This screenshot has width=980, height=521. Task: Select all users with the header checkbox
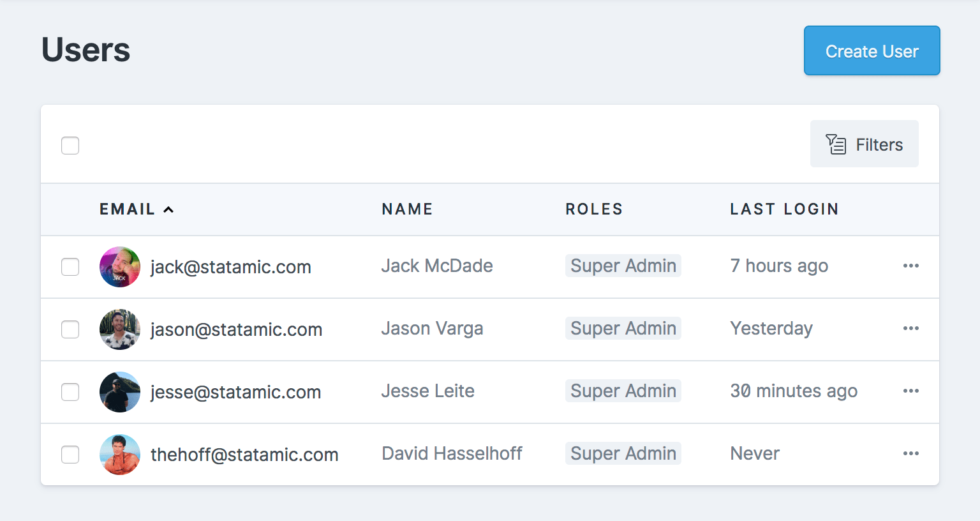pos(70,146)
